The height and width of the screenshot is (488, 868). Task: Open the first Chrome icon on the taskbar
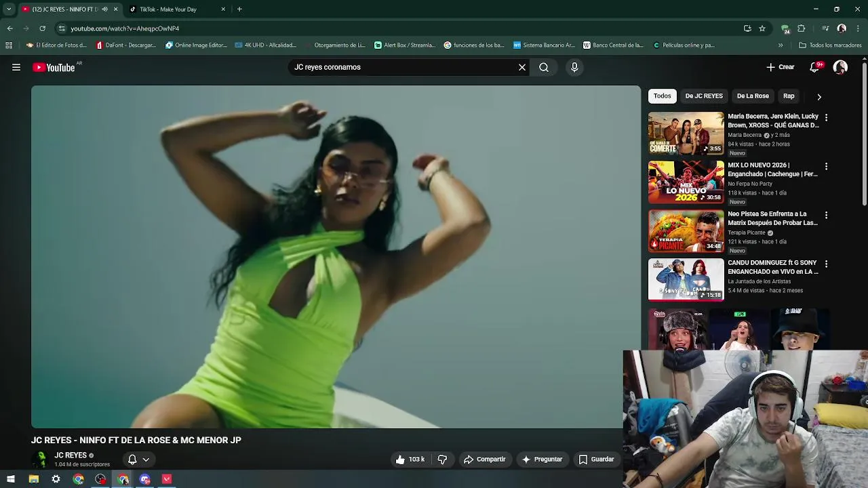pyautogui.click(x=78, y=479)
